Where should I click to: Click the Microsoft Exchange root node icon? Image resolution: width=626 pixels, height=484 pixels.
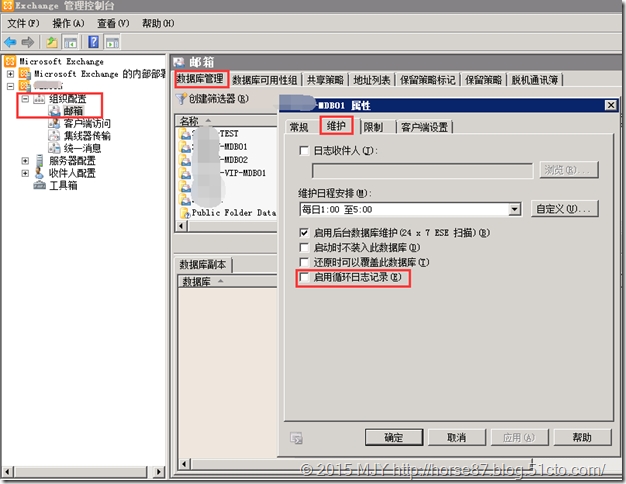coord(10,61)
